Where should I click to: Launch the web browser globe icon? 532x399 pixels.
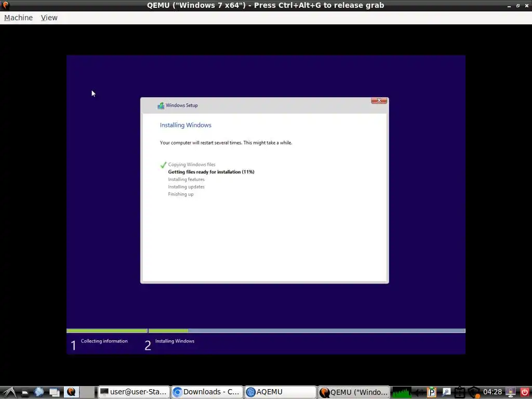point(39,392)
